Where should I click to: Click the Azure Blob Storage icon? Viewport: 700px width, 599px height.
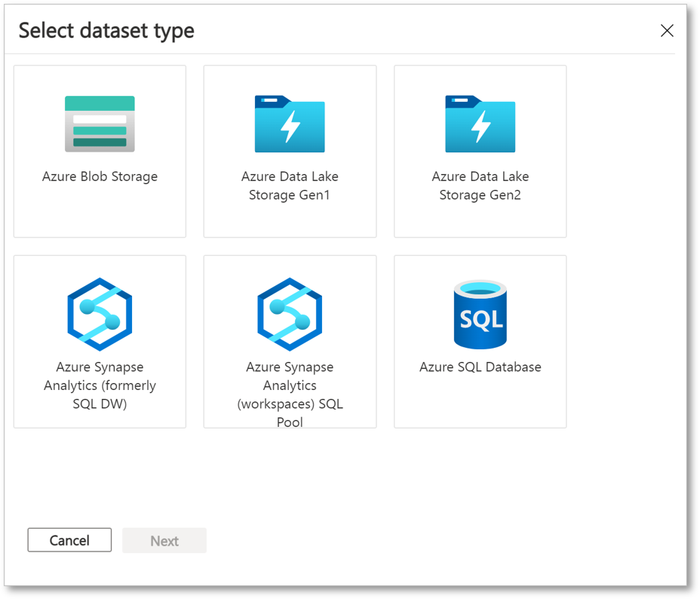click(100, 124)
